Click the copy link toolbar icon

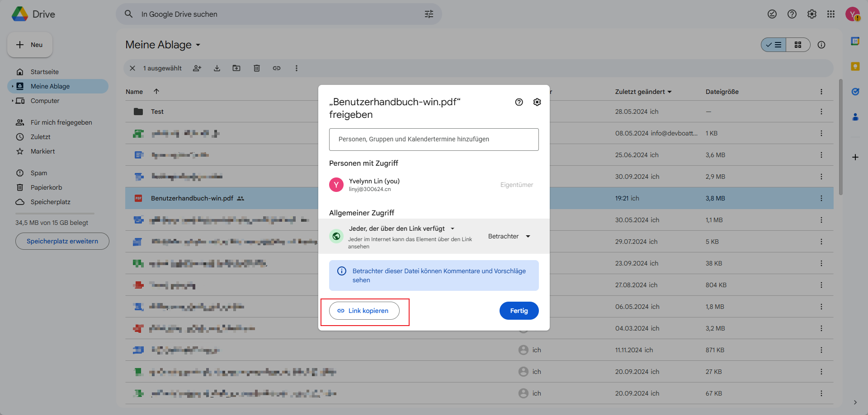click(277, 68)
